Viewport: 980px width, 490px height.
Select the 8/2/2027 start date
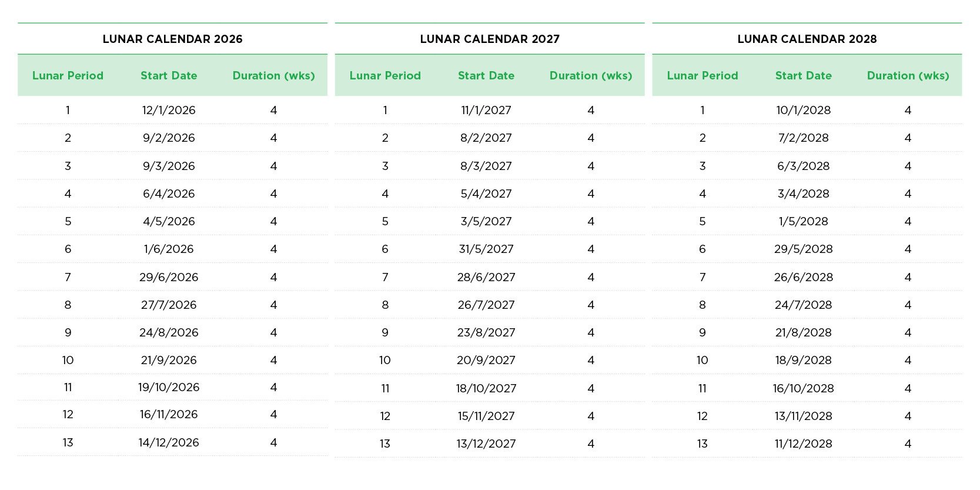[x=486, y=138]
